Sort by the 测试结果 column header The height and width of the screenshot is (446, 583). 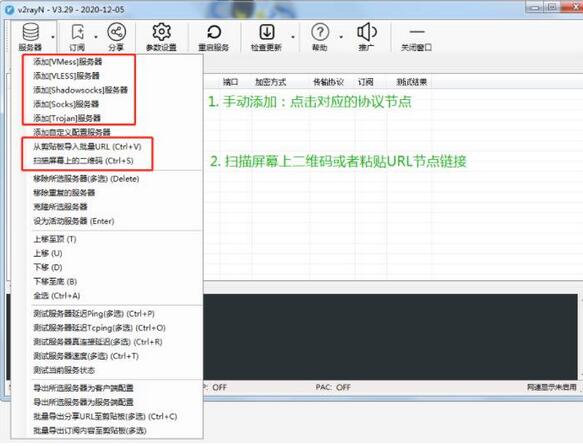(412, 82)
